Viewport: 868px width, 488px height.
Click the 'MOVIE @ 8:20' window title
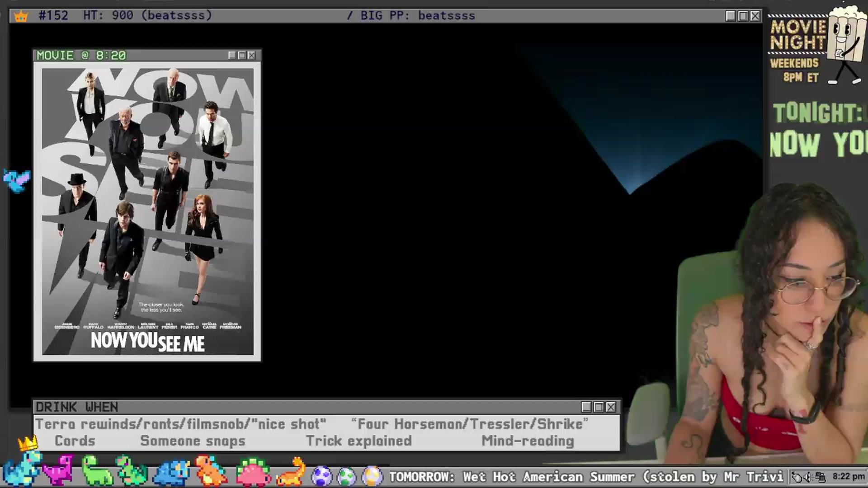(81, 55)
